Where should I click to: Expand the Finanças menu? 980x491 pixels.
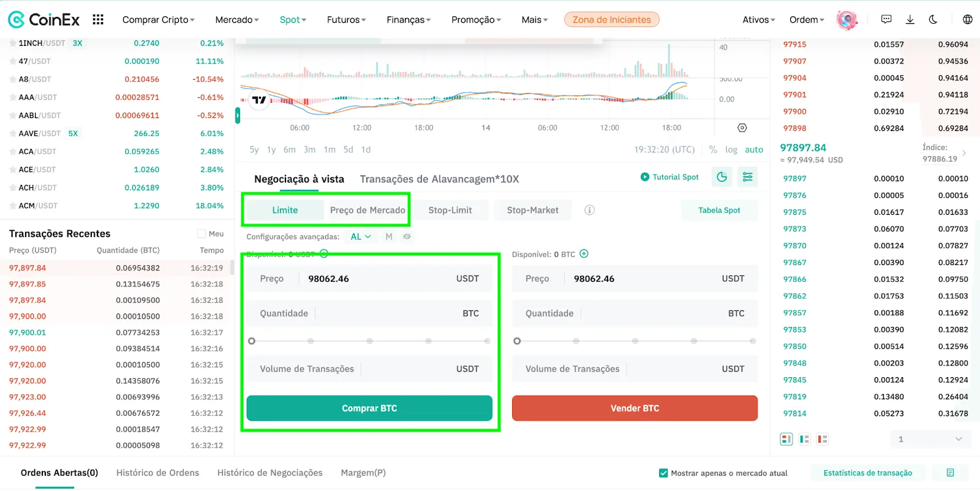click(409, 20)
